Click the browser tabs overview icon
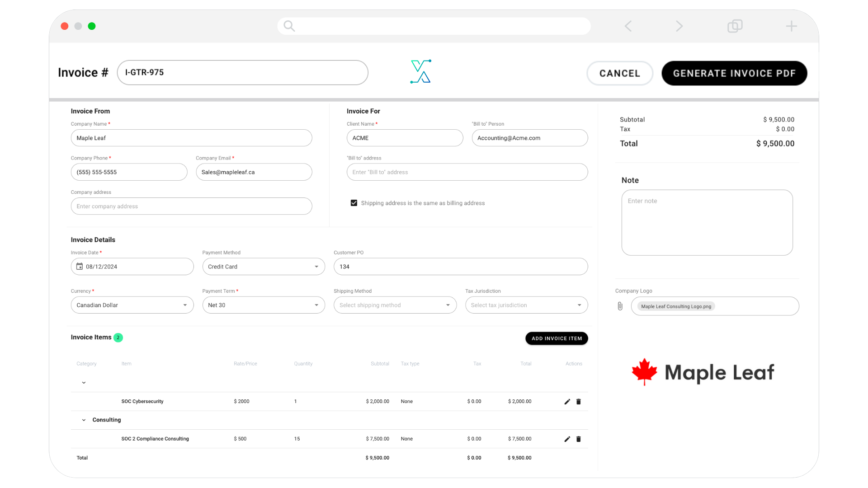This screenshot has width=868, height=488. (735, 26)
